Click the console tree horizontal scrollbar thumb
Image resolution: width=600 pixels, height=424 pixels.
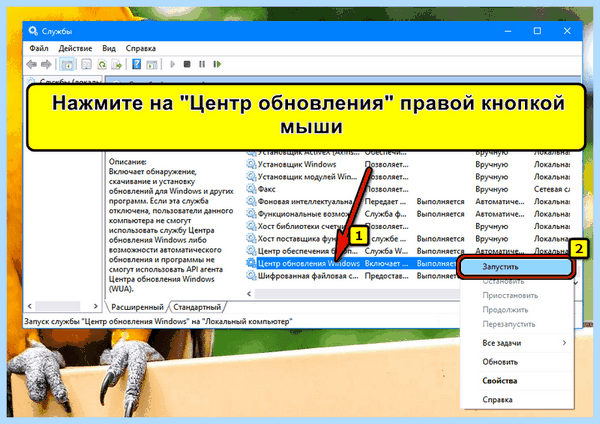click(x=57, y=306)
